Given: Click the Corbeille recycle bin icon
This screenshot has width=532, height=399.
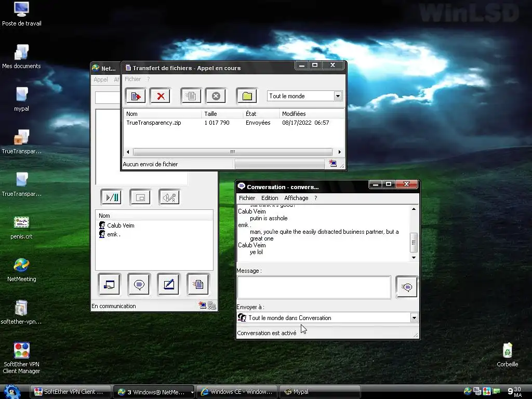Looking at the screenshot, I should point(507,354).
